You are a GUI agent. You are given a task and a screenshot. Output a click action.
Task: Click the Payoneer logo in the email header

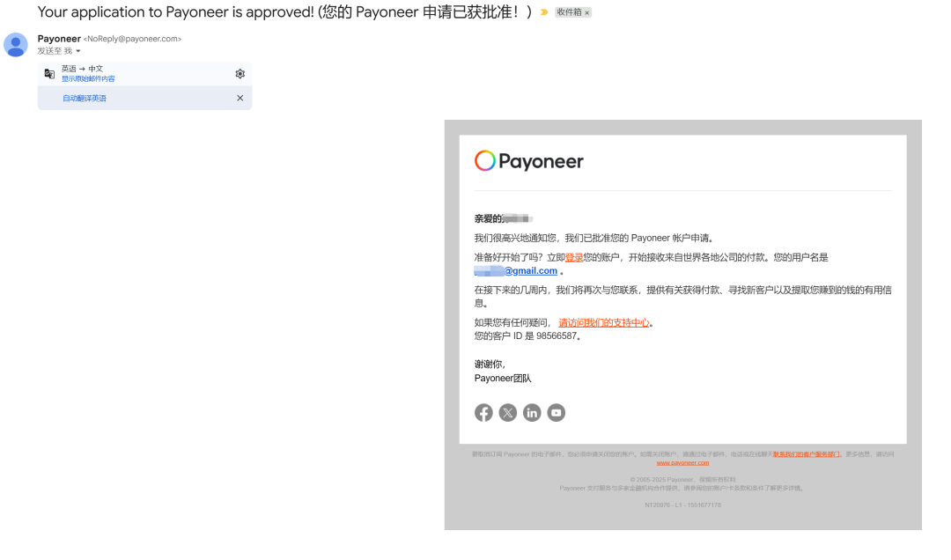coord(528,161)
